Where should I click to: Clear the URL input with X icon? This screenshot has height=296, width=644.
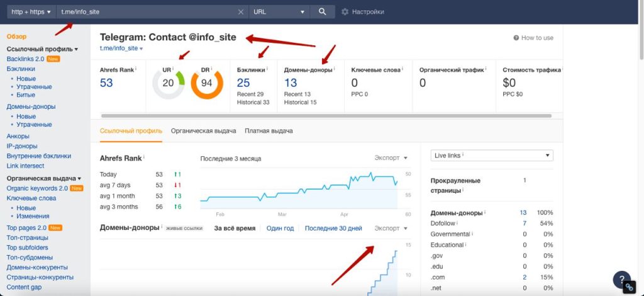[x=241, y=12]
